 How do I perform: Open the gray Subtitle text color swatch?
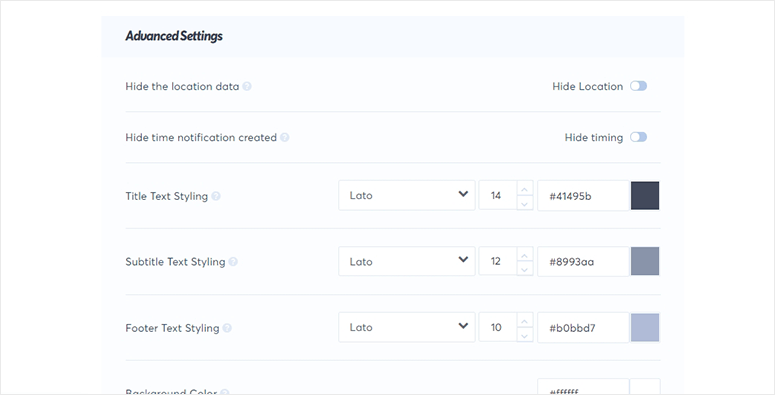tap(645, 261)
